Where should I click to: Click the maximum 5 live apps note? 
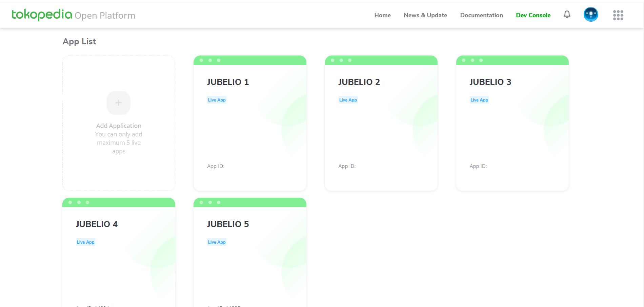click(119, 142)
